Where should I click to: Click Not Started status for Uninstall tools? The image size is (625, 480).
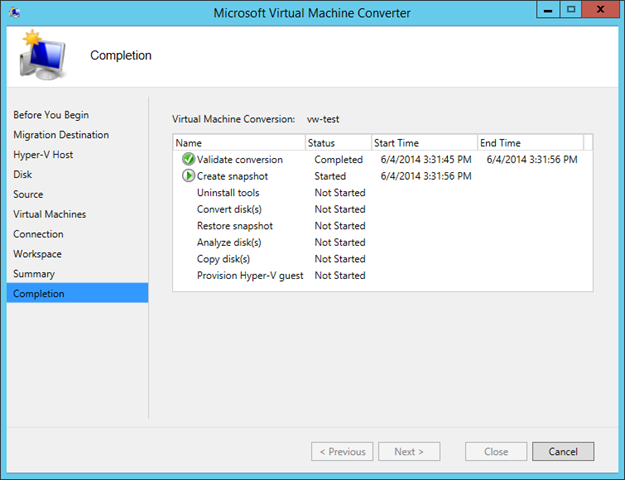click(340, 193)
